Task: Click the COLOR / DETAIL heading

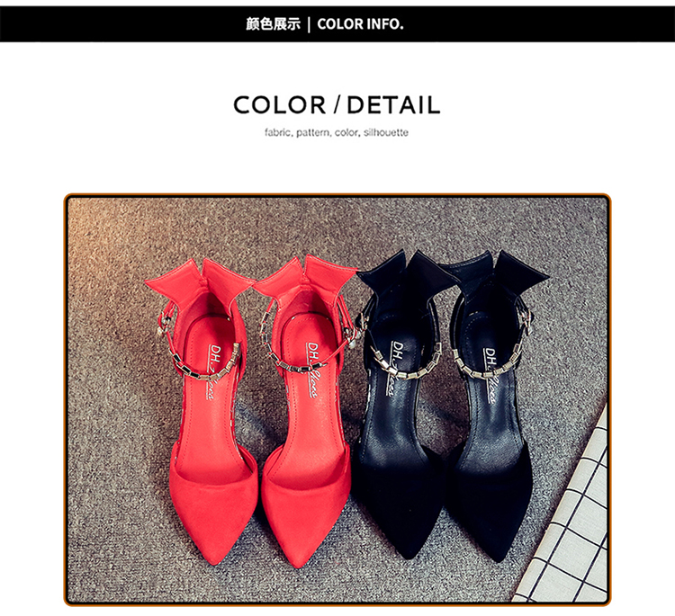Action: pos(337,105)
